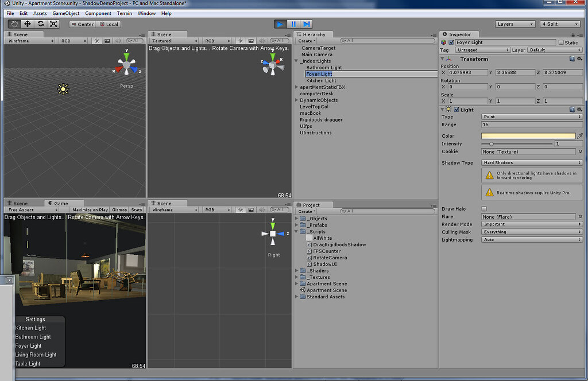Disable the Light component checkbox

point(457,110)
